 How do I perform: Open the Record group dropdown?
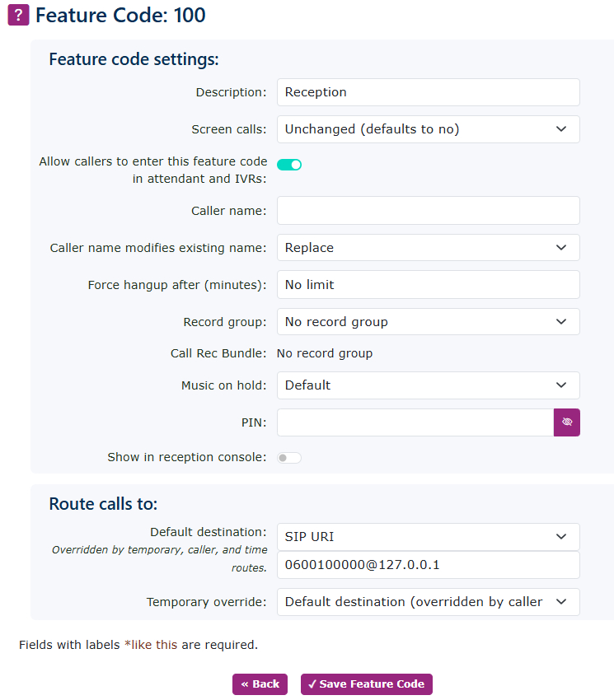tap(428, 322)
